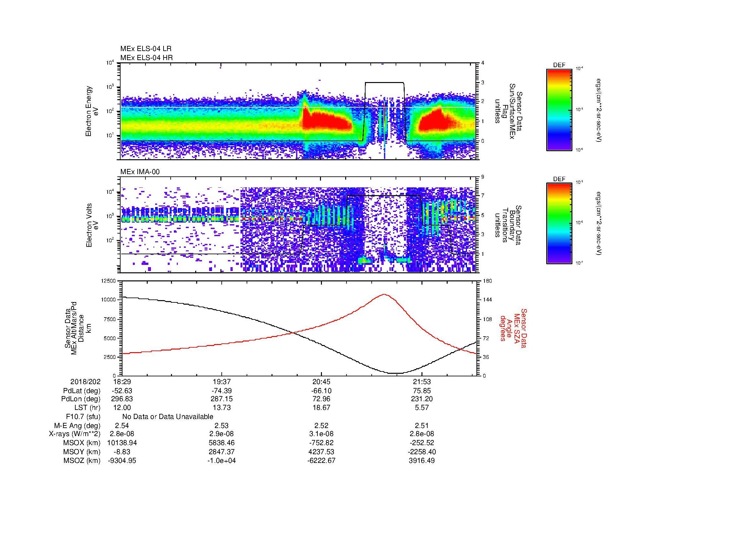This screenshot has width=756, height=534.
Task: Click the 'MSOZ (km)' row label
Action: [x=82, y=461]
